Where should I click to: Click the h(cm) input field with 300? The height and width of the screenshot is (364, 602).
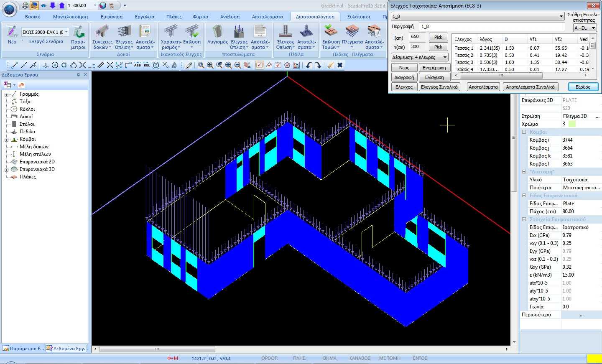[417, 47]
